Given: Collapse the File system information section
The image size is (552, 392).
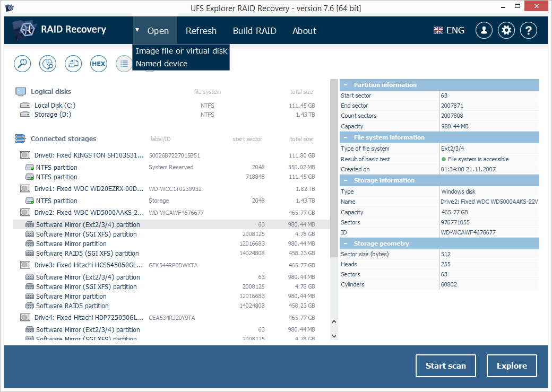Looking at the screenshot, I should [x=346, y=137].
